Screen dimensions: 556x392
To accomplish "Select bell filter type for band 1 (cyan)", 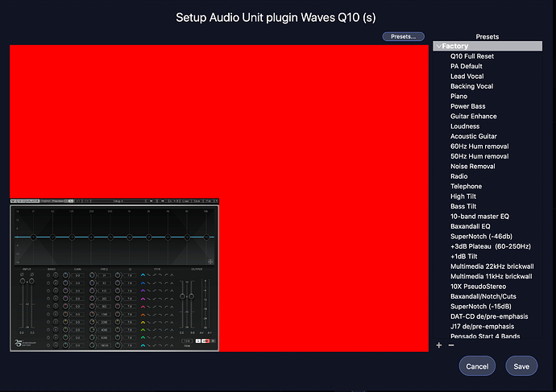I will click(143, 274).
